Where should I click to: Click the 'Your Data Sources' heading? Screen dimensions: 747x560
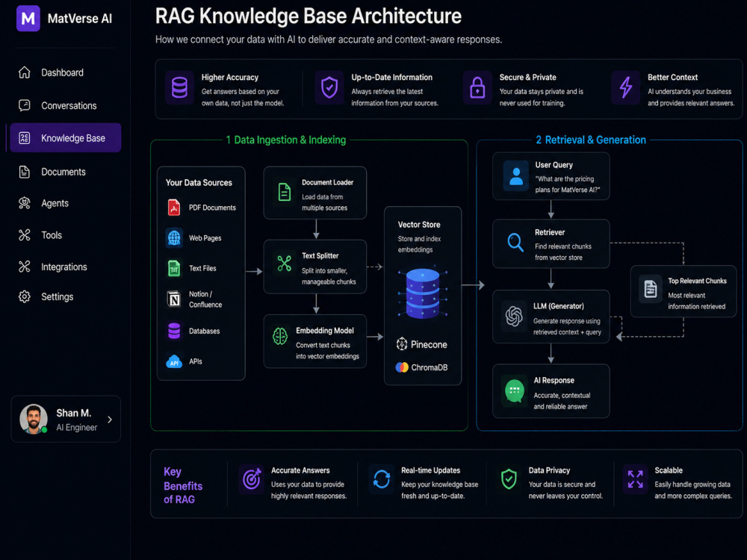(x=199, y=183)
